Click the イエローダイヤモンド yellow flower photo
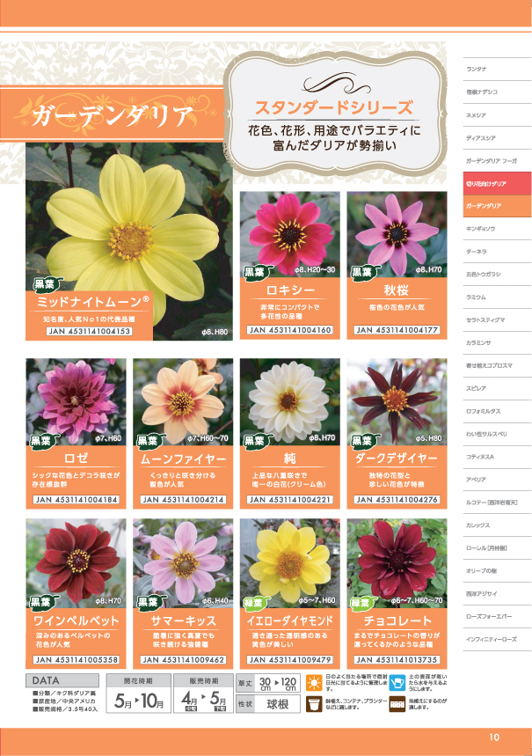 coord(290,563)
